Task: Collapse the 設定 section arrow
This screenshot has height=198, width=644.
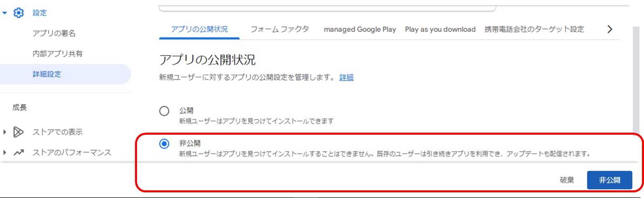Action: click(5, 13)
